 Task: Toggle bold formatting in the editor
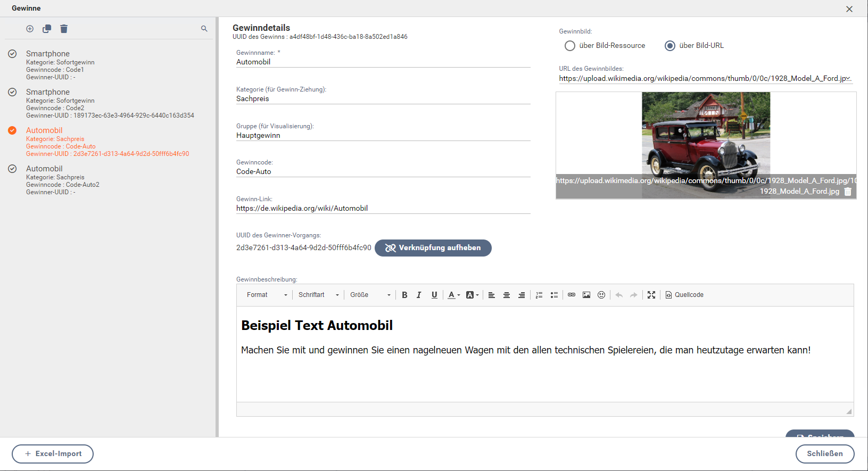[404, 295]
